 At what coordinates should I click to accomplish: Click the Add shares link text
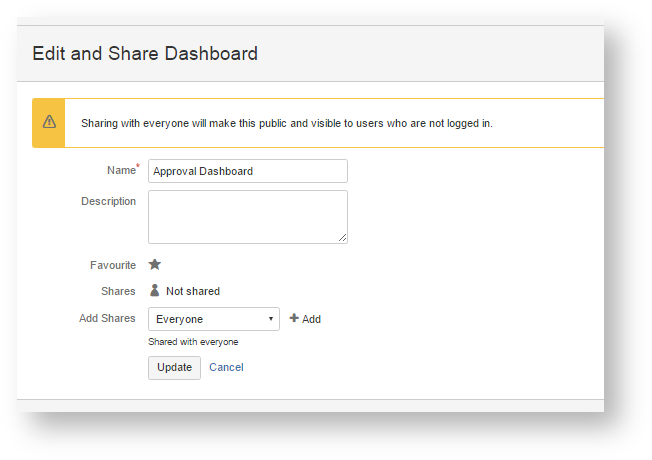click(x=311, y=319)
